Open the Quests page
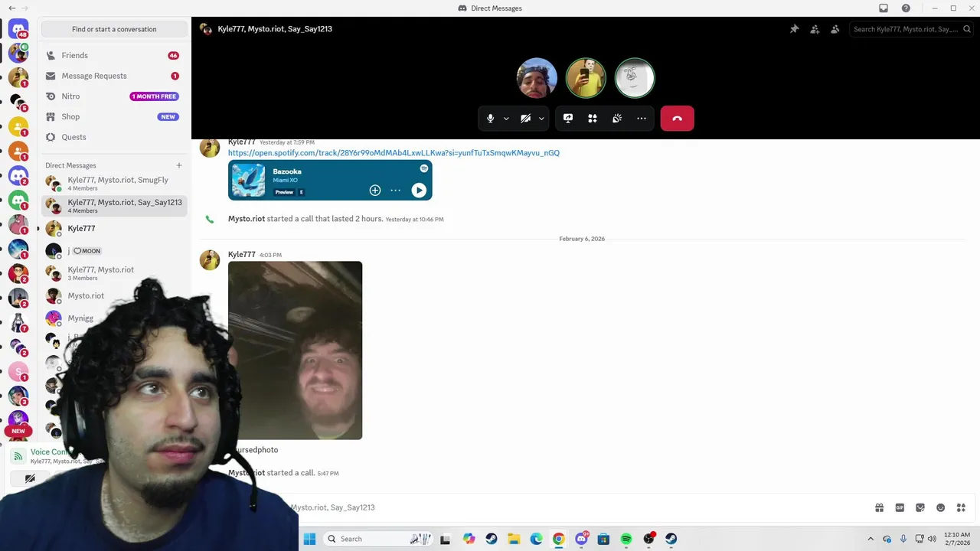The height and width of the screenshot is (551, 980). coord(114,137)
